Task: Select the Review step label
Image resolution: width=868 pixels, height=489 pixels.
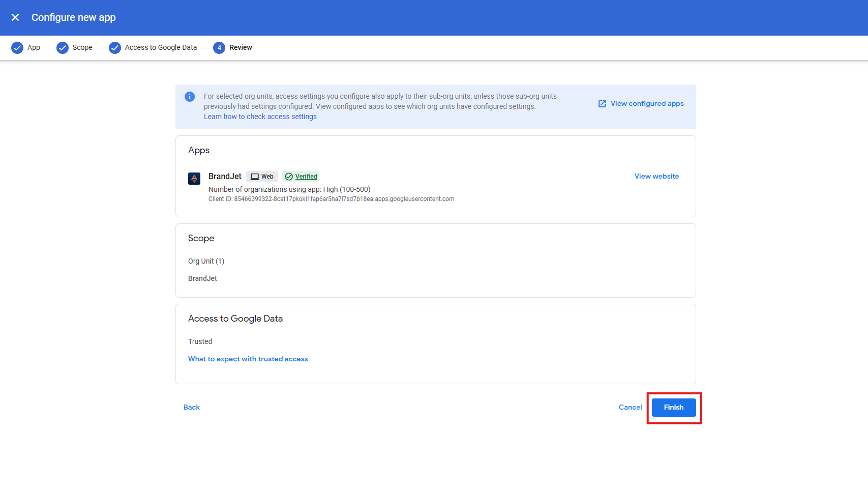Action: (241, 47)
